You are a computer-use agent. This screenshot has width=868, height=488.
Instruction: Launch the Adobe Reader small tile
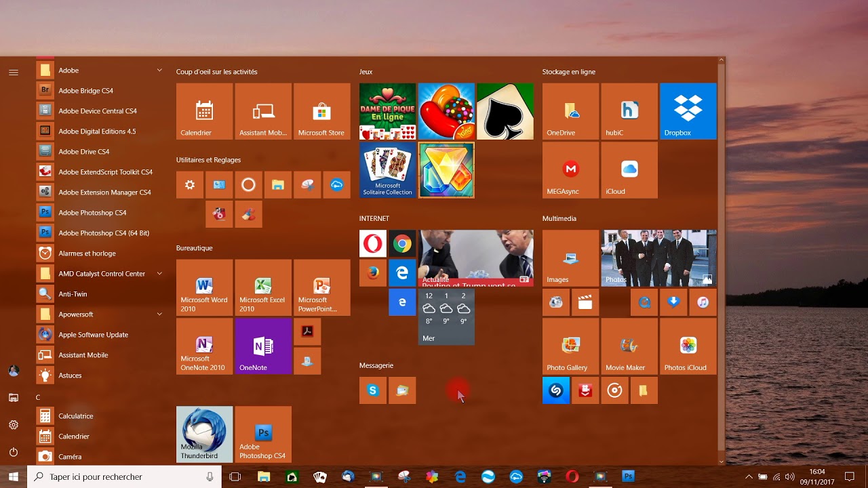(x=307, y=331)
